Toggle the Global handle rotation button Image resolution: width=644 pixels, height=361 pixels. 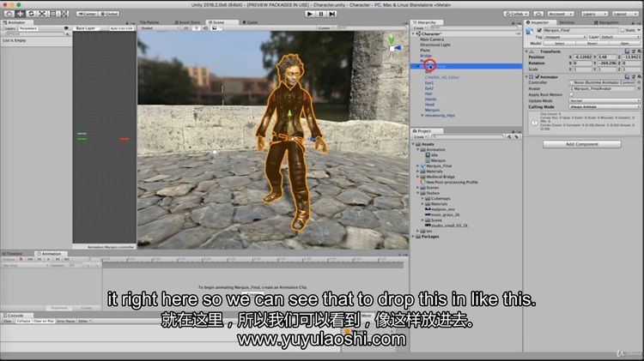click(x=109, y=14)
